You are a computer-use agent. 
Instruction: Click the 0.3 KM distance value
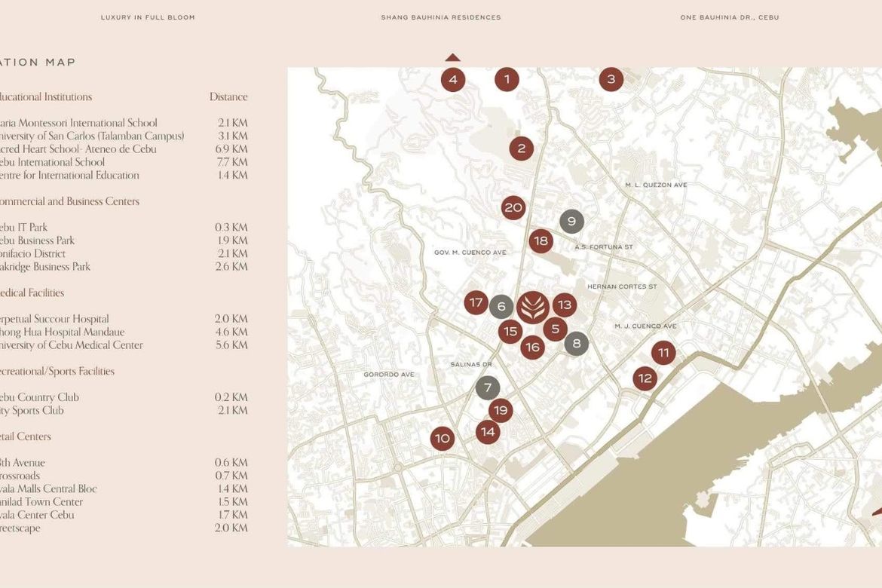click(231, 228)
